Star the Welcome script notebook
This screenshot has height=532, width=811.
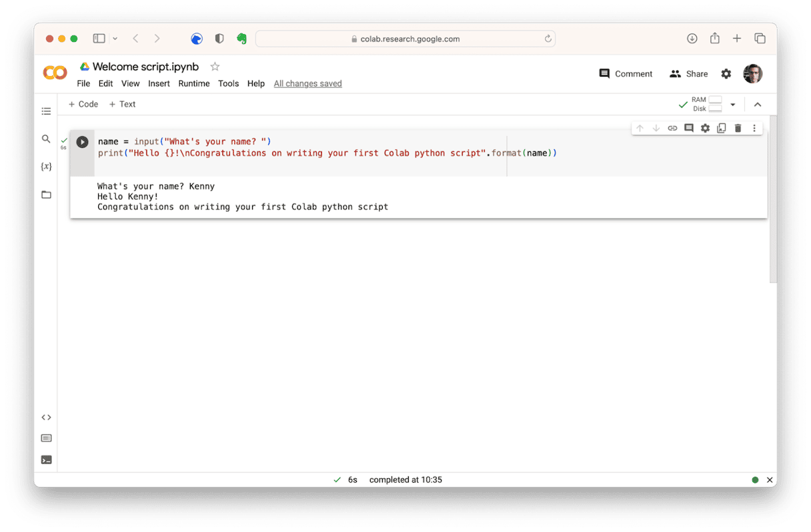tap(215, 67)
